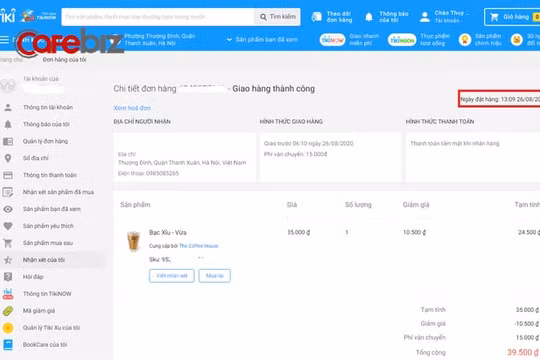The image size is (540, 360).
Task: Open Quản lý Tiki Xu coin icon
Action: (x=8, y=328)
